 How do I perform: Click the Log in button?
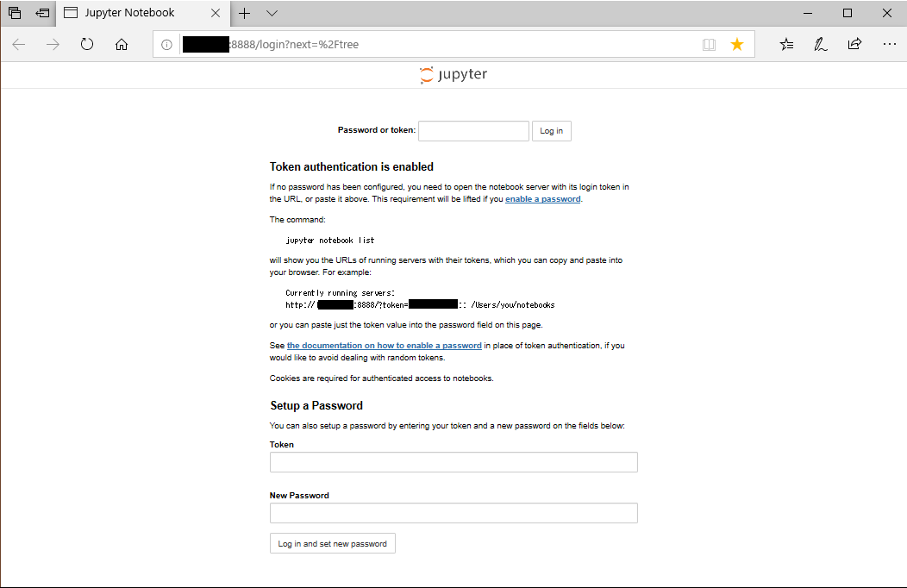[x=551, y=131]
